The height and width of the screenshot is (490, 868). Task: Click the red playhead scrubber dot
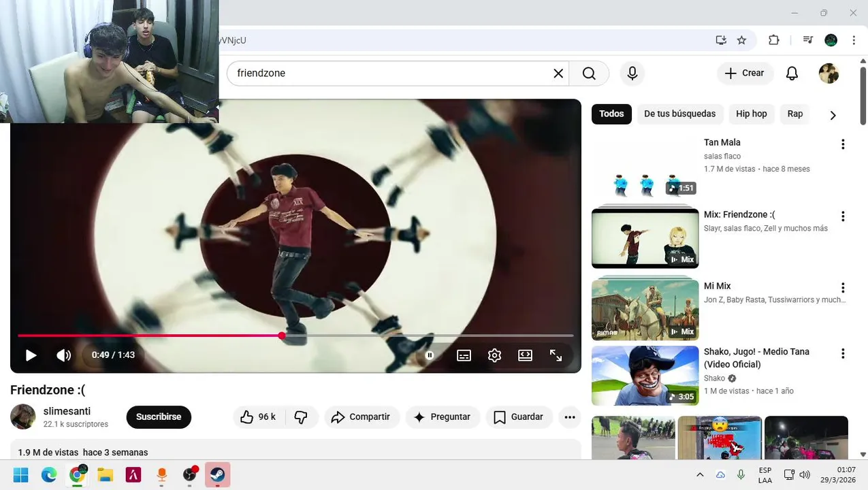pos(282,336)
